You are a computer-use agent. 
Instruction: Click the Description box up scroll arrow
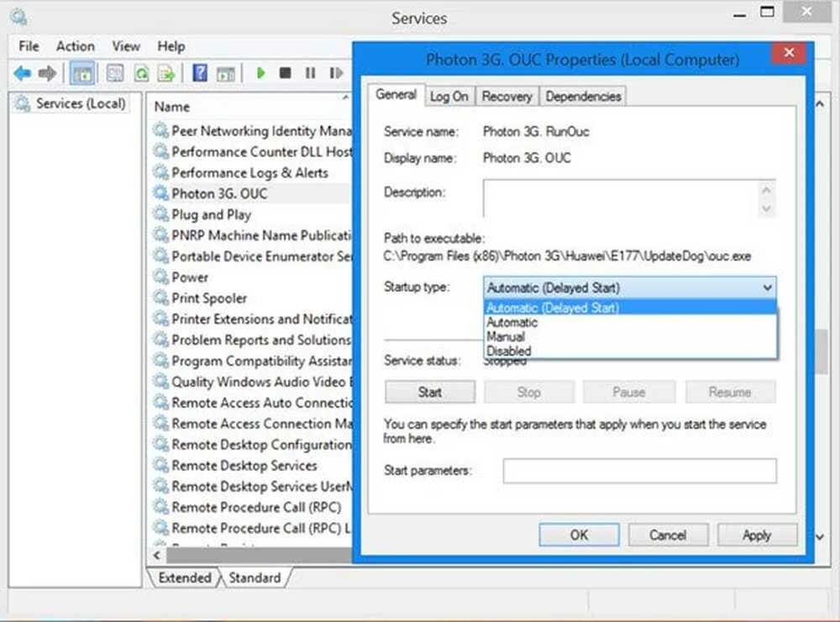click(767, 189)
